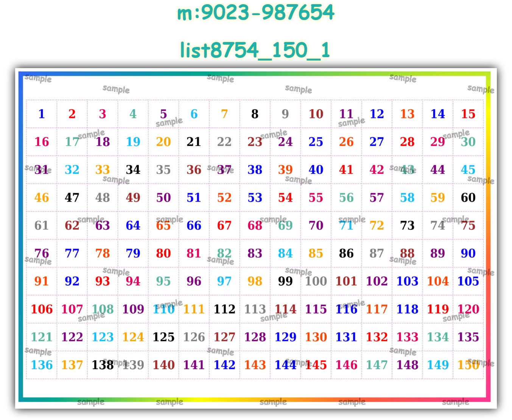Image resolution: width=512 pixels, height=420 pixels.
Task: Select the number 73 cell
Action: [x=407, y=226]
